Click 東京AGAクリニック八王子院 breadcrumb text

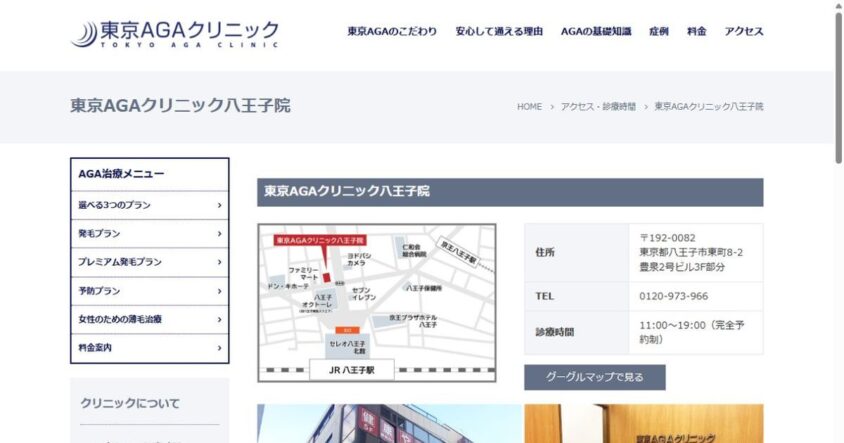click(709, 107)
